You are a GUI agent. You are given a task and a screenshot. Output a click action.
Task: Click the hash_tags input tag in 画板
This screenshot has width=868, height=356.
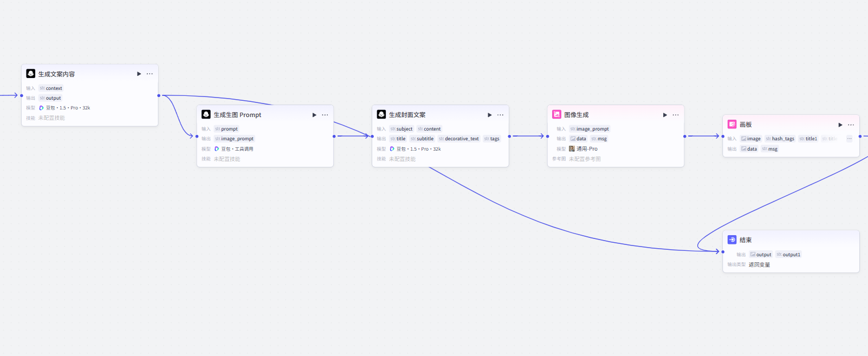(x=780, y=139)
